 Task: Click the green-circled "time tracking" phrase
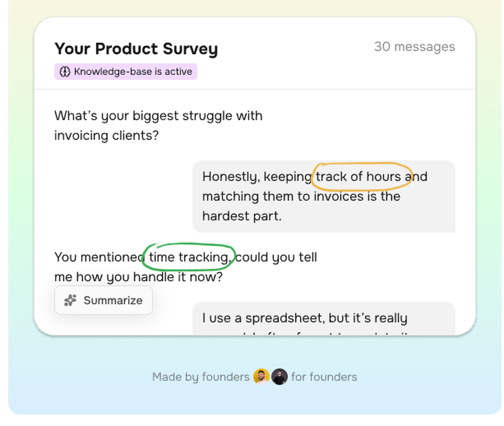(x=188, y=257)
